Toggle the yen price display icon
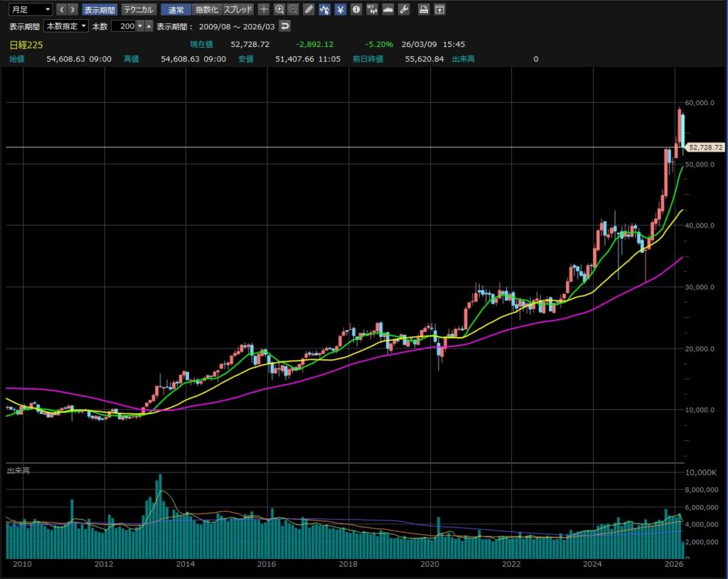The width and height of the screenshot is (728, 579). point(340,9)
